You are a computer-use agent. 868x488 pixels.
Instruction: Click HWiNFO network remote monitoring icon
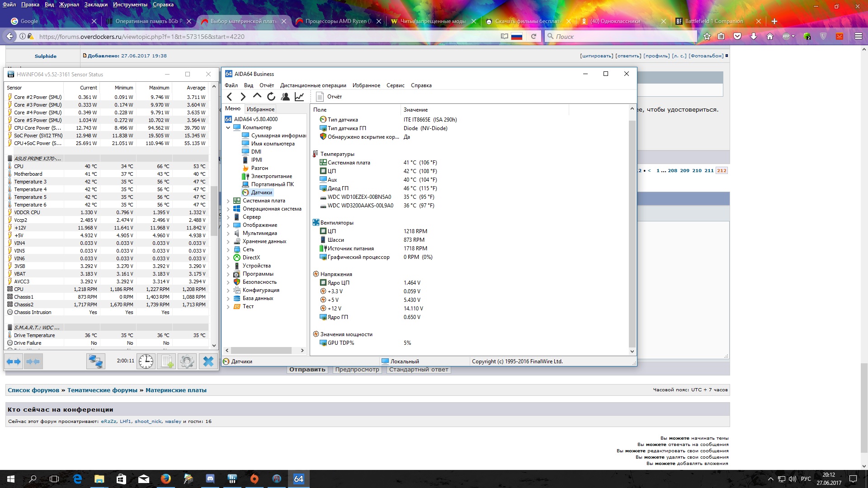[95, 361]
